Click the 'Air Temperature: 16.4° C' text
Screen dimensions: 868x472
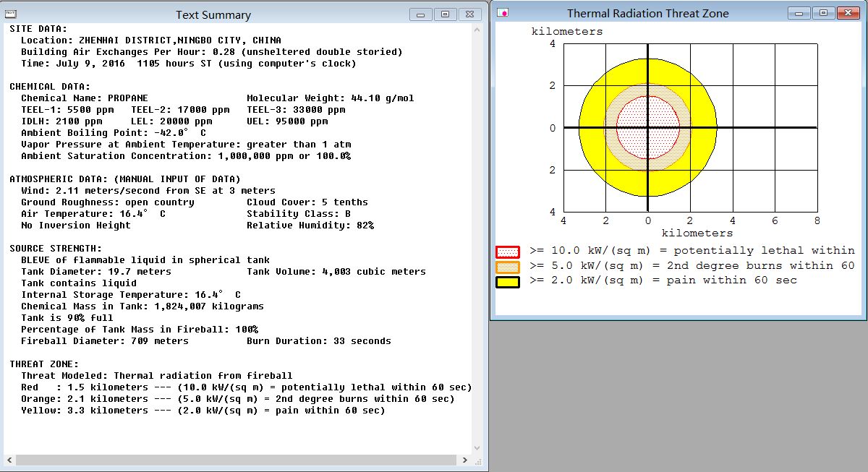[x=93, y=214]
